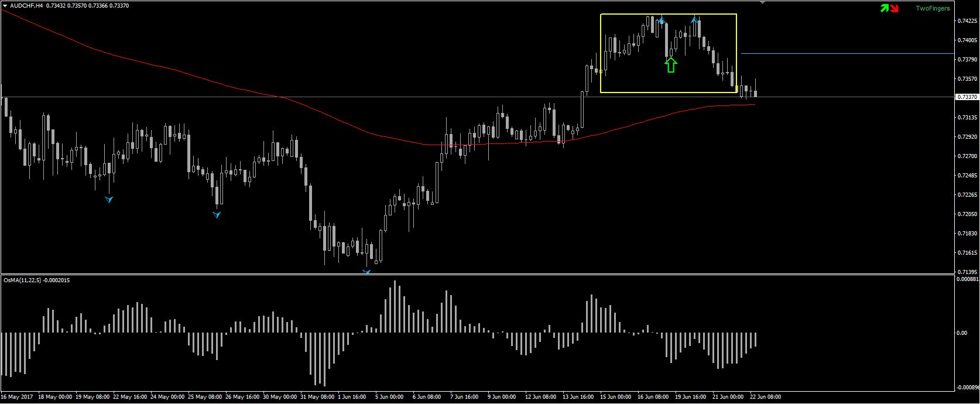Click time axis label 21 Jun 00:00
The width and height of the screenshot is (980, 404).
728,397
